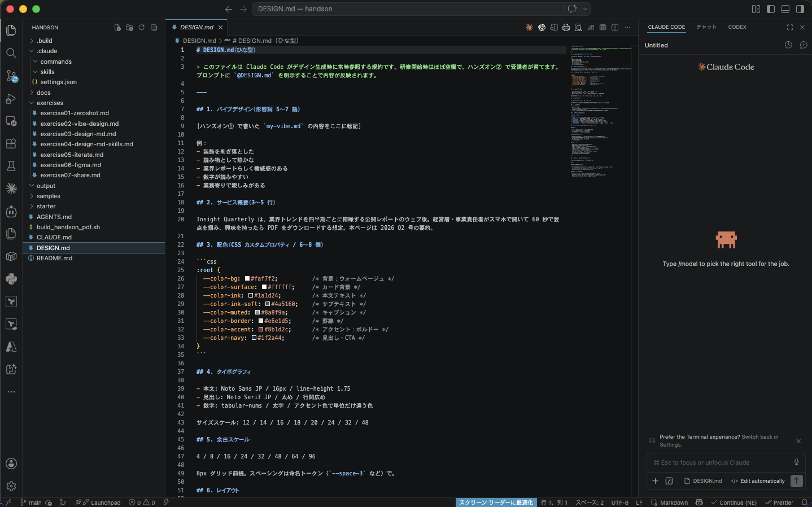Open exercise06-figma.md file

point(94,165)
